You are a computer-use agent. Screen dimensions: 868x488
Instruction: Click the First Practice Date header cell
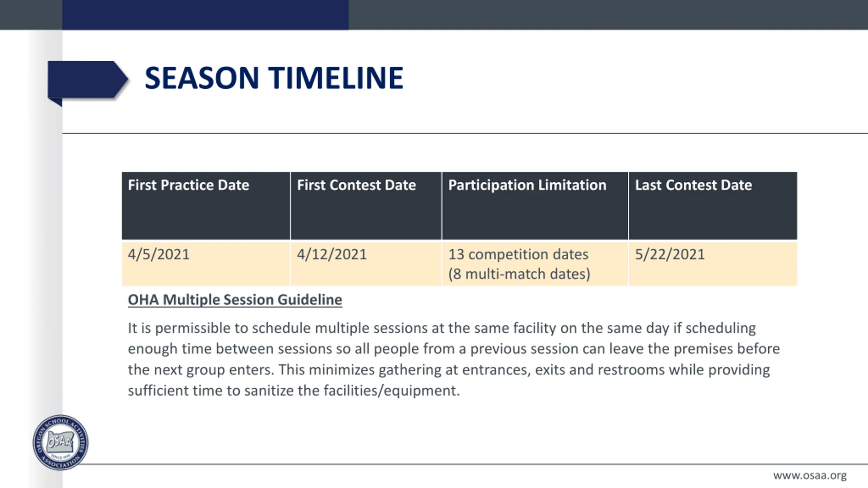(x=206, y=206)
